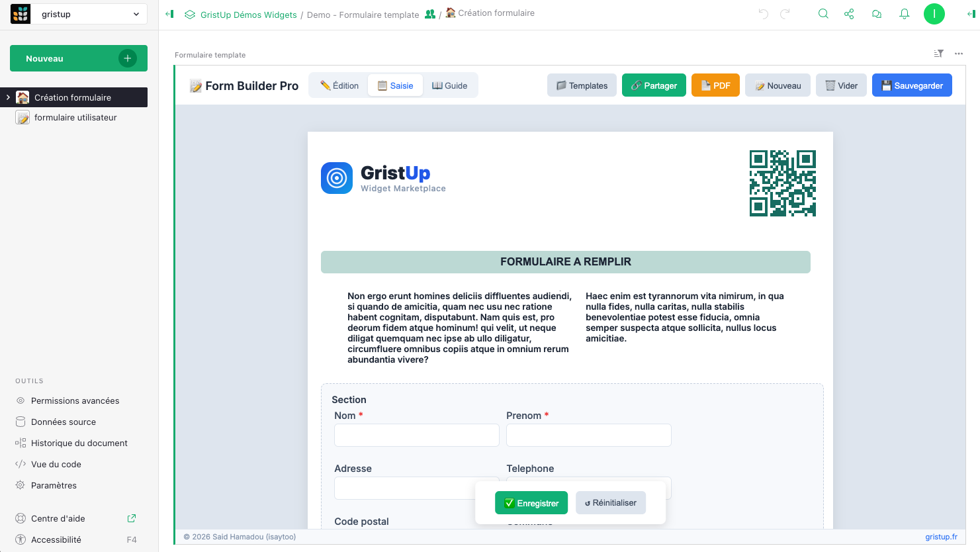Screen dimensions: 980x552
Task: Click the green user avatar
Action: (934, 14)
